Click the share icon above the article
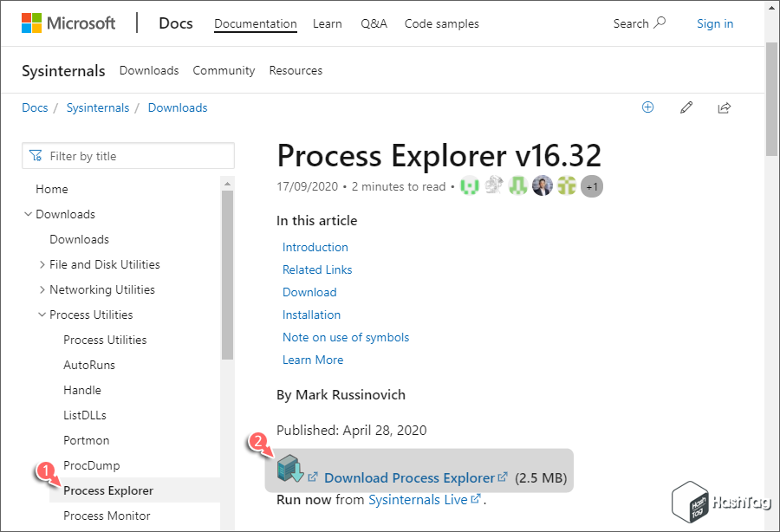Screen dimensions: 780x532 tap(725, 107)
